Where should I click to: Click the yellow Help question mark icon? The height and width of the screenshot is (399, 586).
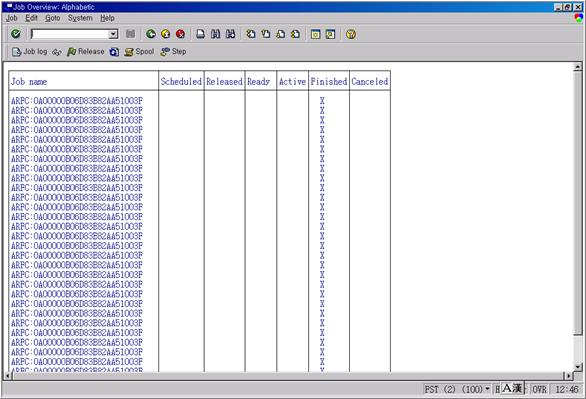(351, 34)
